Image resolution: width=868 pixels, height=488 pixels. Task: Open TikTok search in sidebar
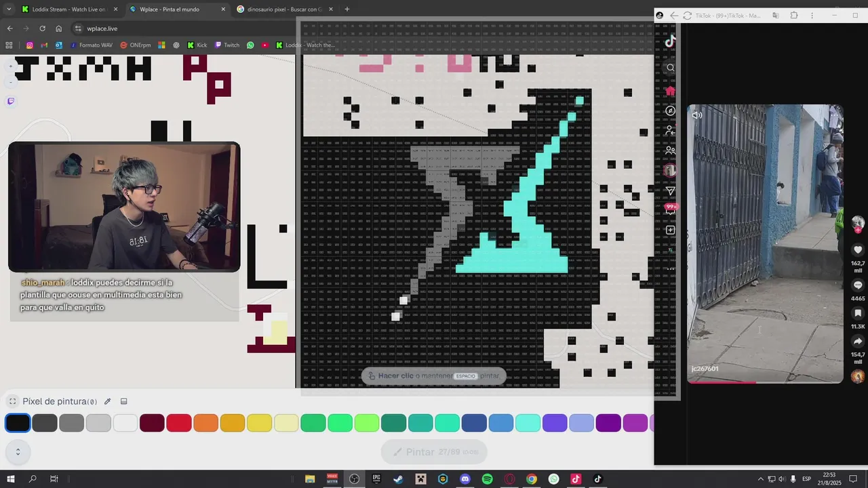(670, 68)
